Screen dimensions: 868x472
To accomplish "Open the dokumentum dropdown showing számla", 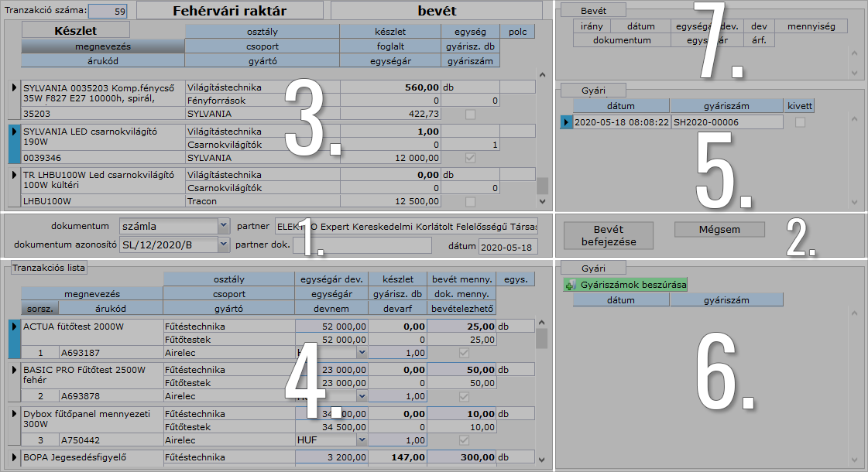I will click(223, 226).
